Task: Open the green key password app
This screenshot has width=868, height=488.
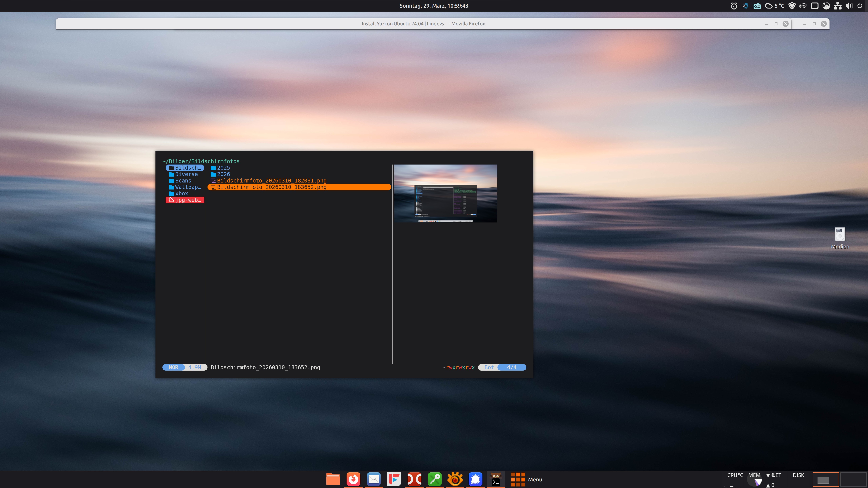Action: tap(435, 479)
